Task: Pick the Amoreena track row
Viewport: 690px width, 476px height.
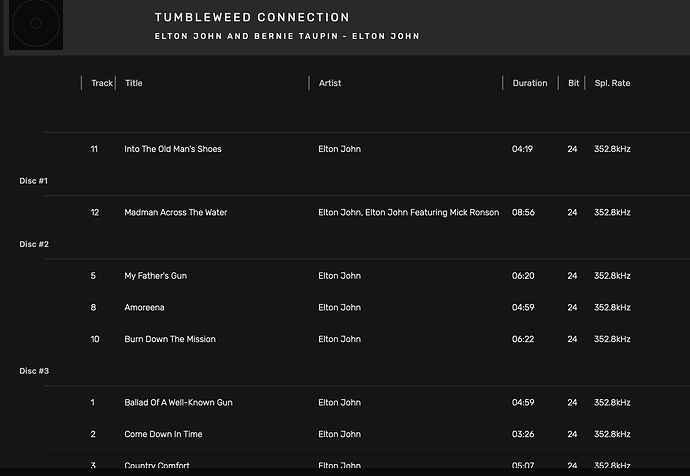Action: [144, 307]
